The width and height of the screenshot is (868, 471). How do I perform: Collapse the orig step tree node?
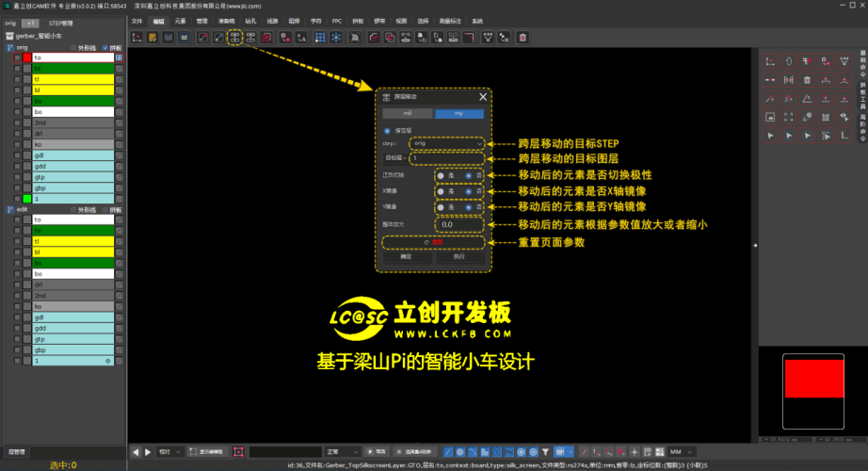click(x=9, y=48)
